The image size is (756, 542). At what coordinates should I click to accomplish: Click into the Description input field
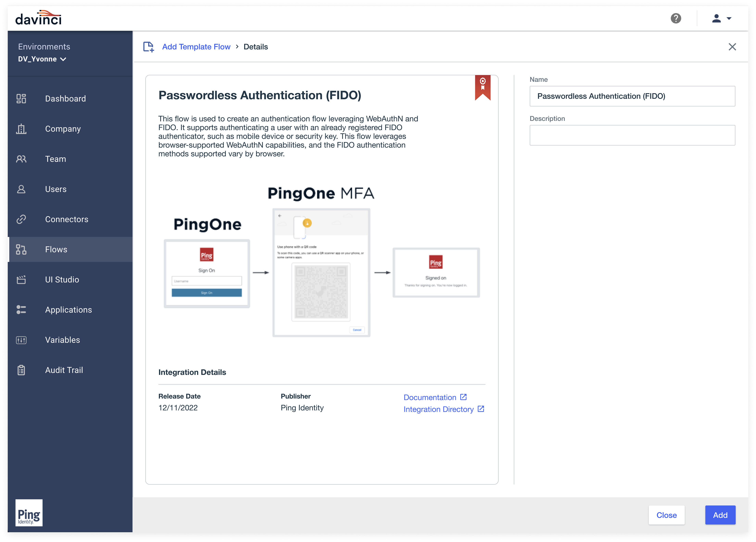(632, 135)
